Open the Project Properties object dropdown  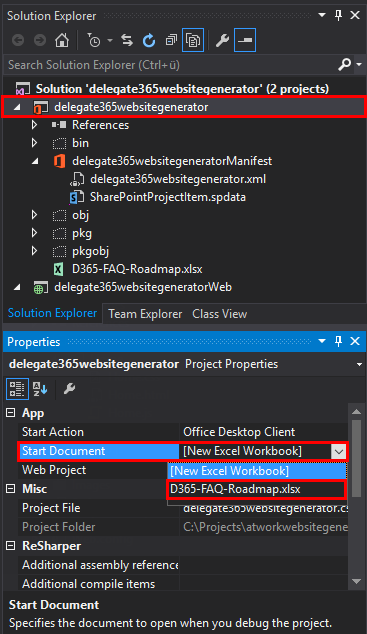pyautogui.click(x=359, y=364)
